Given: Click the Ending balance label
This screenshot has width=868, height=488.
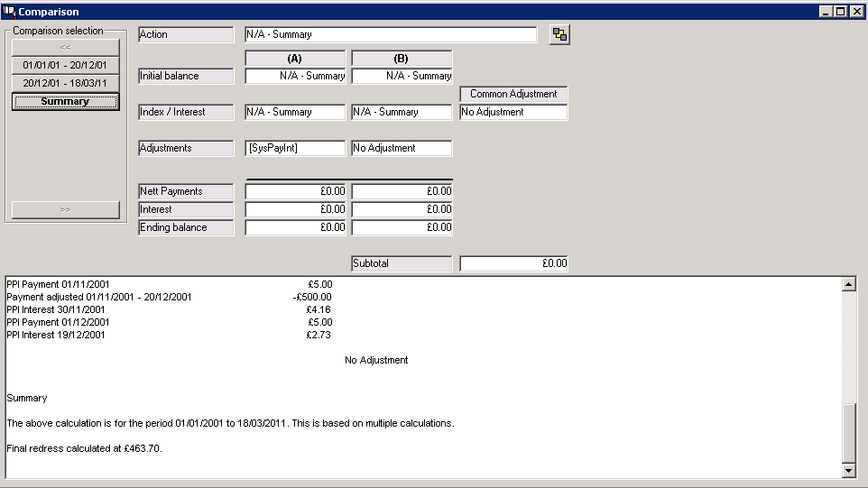Looking at the screenshot, I should [186, 227].
